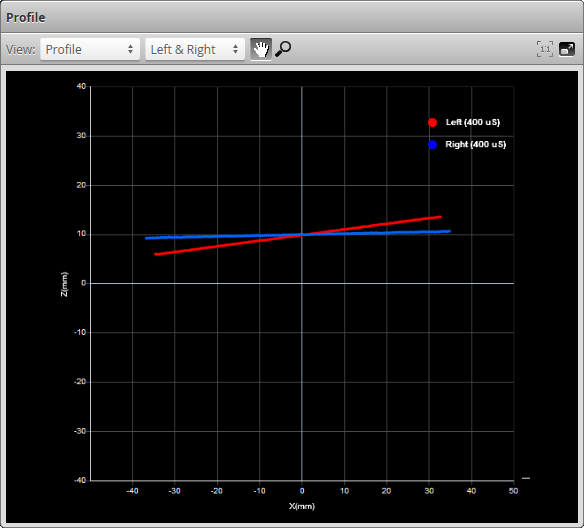
Task: Open the Profile view dropdown
Action: tap(90, 49)
